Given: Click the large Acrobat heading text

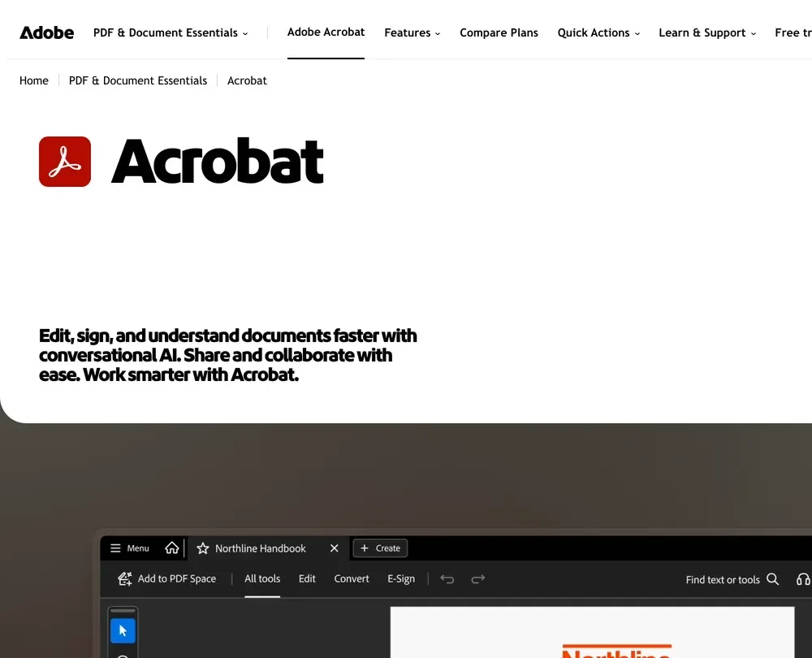Looking at the screenshot, I should coord(218,161).
